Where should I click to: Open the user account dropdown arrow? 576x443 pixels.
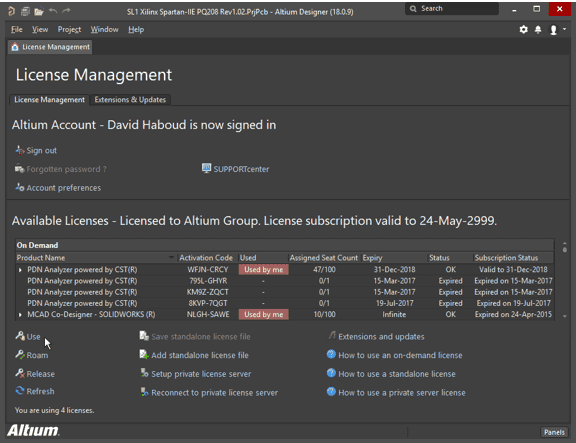click(564, 29)
